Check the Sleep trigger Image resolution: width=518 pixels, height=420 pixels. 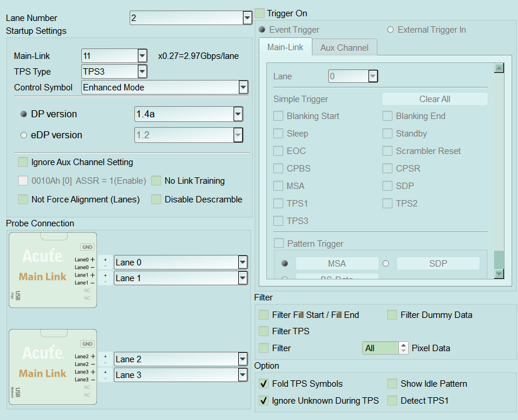coord(279,134)
